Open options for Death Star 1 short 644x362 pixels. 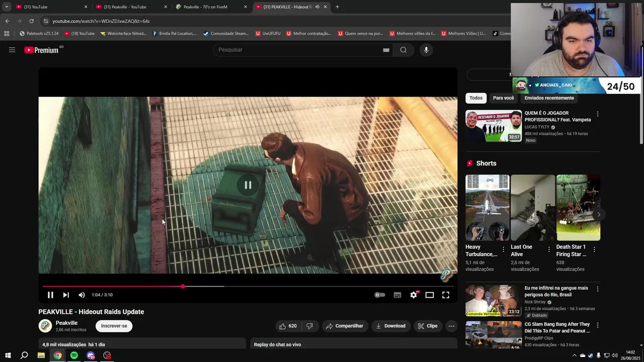coord(594,249)
